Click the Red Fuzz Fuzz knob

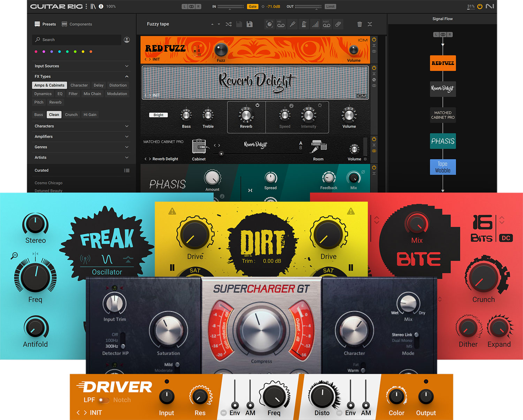click(221, 50)
